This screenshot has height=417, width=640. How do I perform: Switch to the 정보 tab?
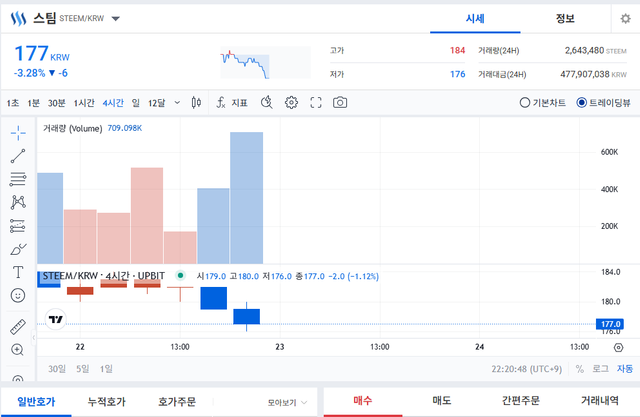565,18
